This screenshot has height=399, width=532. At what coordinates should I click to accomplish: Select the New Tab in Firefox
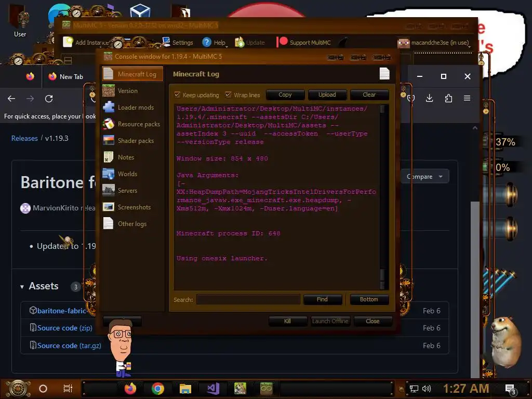65,77
